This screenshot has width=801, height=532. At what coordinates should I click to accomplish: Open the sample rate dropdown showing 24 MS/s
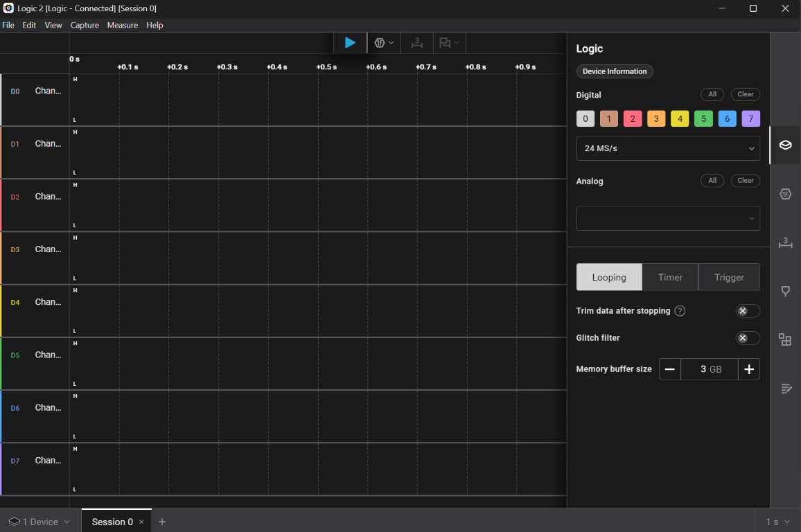coord(667,148)
